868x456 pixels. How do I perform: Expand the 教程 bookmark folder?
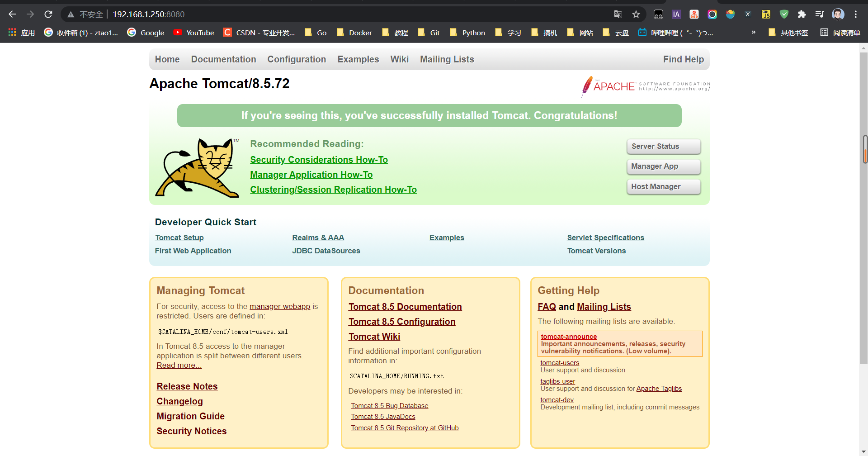click(x=395, y=33)
